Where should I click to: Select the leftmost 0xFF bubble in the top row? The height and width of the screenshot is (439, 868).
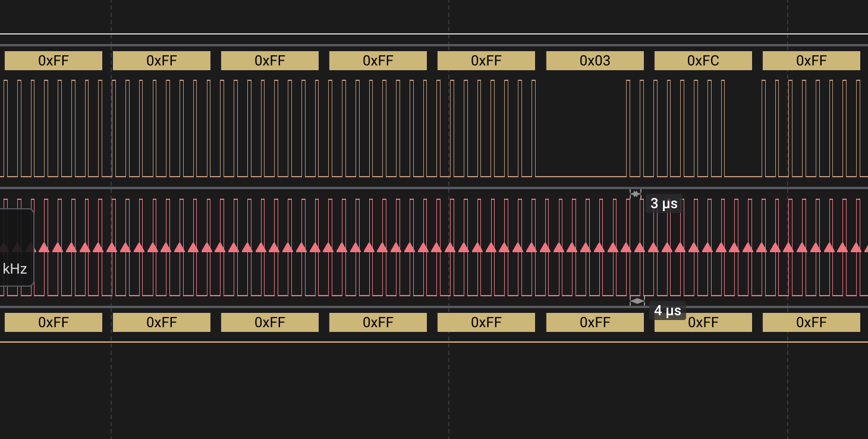(54, 61)
